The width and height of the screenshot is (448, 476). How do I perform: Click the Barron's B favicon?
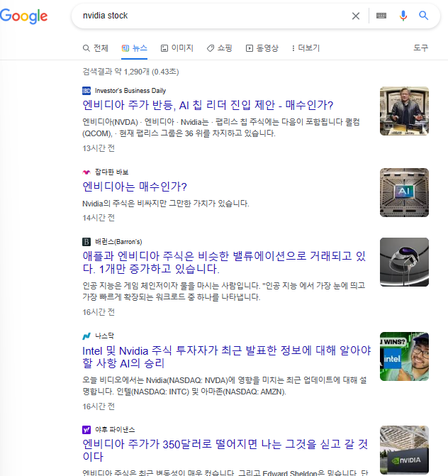coord(86,242)
